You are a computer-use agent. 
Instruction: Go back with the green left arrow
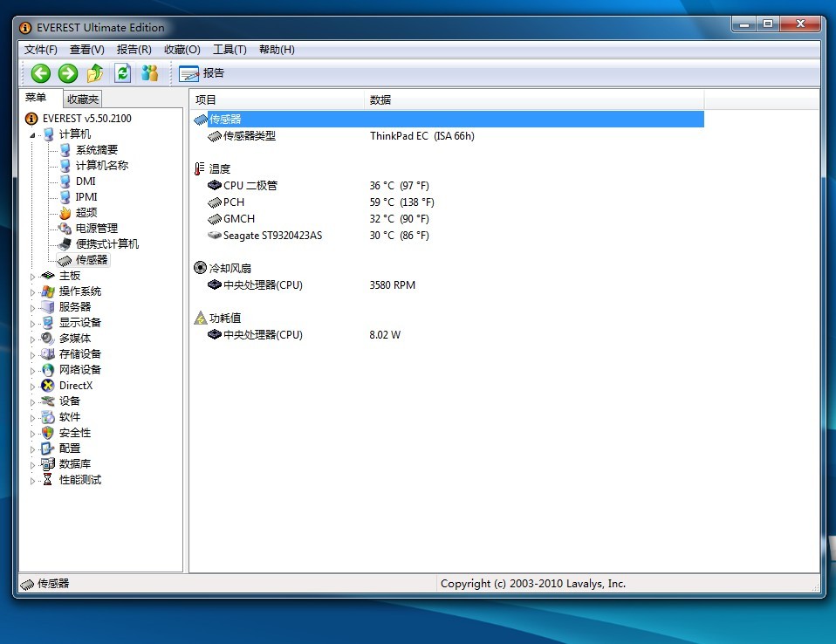point(40,73)
